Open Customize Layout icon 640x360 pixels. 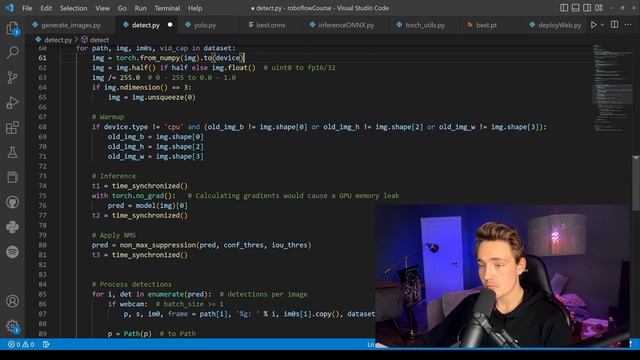[599, 8]
